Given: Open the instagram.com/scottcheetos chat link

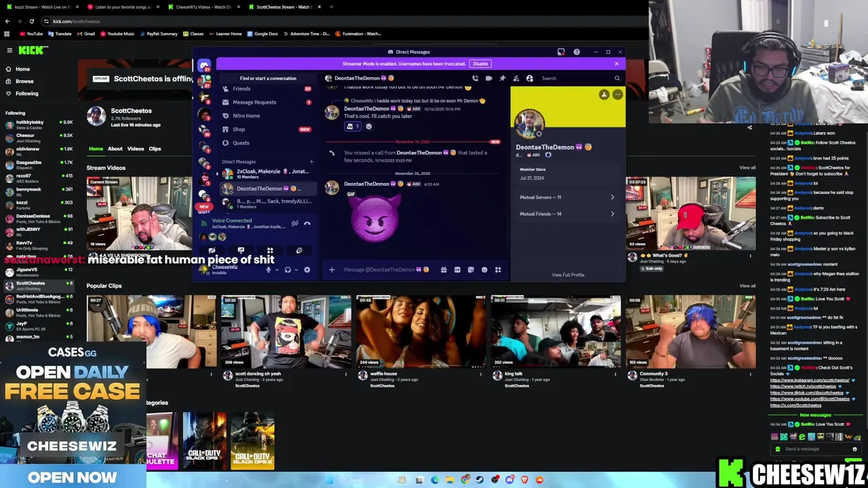Looking at the screenshot, I should click(810, 380).
